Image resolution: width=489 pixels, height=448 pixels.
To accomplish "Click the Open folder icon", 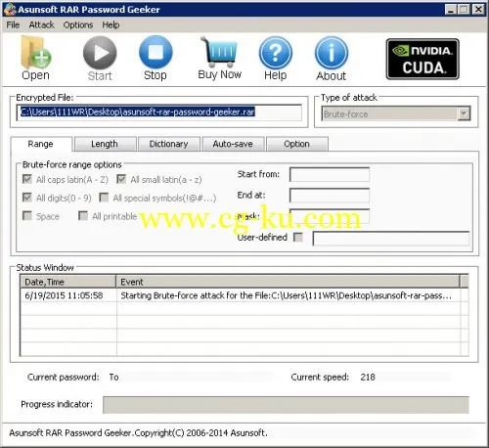I will click(35, 53).
